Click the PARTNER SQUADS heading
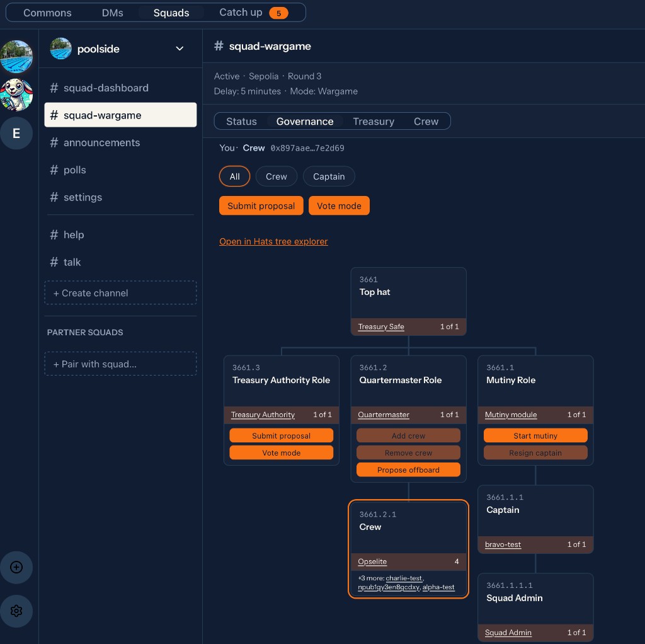This screenshot has width=645, height=644. (85, 332)
